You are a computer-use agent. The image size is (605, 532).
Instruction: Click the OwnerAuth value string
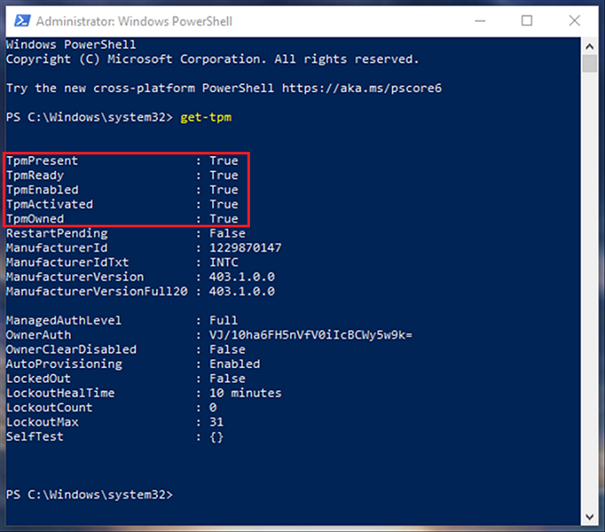[311, 335]
